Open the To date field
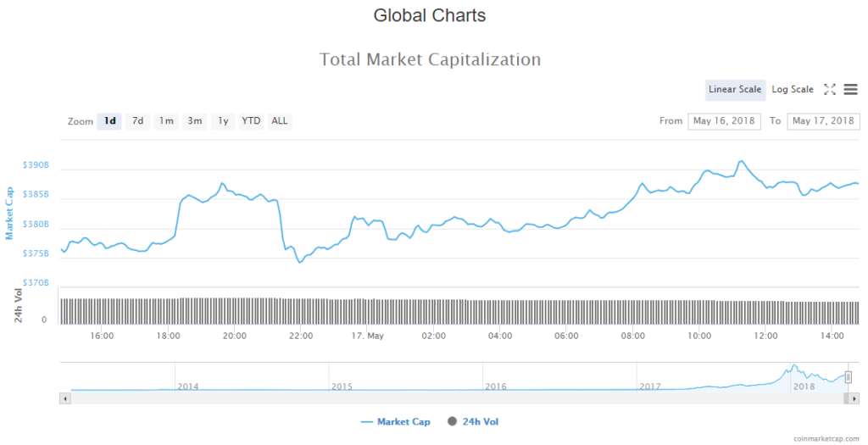The image size is (868, 445). pos(823,121)
